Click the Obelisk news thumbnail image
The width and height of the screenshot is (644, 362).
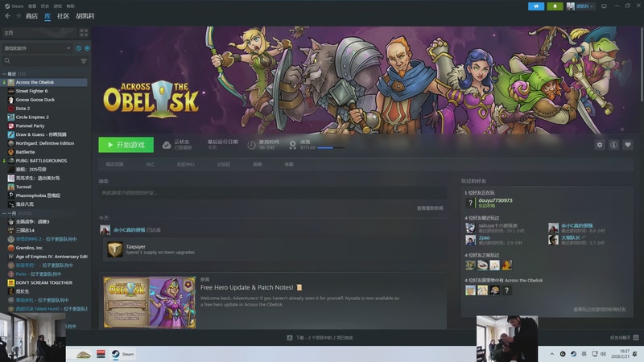coord(150,302)
